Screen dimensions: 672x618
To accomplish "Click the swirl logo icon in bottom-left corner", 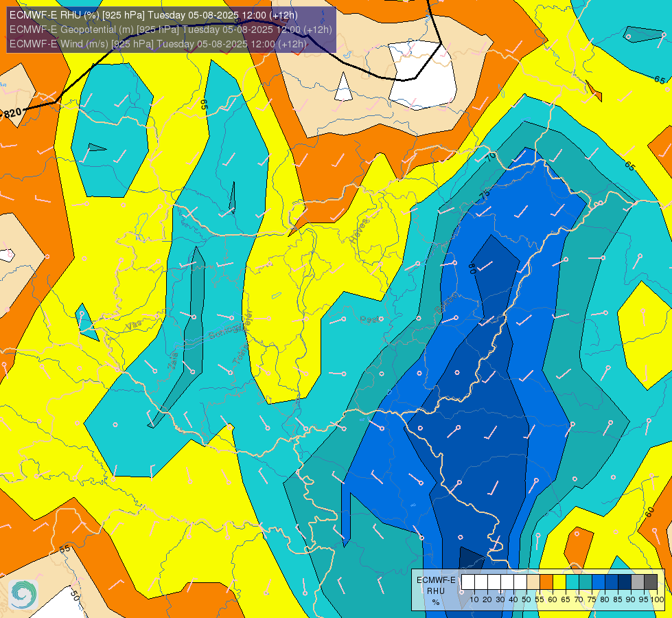I will click(23, 595).
